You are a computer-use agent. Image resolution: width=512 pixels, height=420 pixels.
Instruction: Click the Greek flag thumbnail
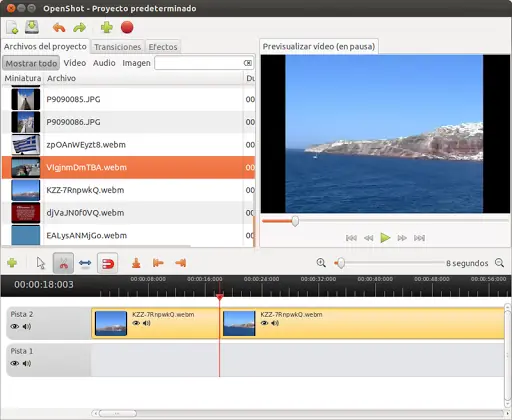coord(26,145)
